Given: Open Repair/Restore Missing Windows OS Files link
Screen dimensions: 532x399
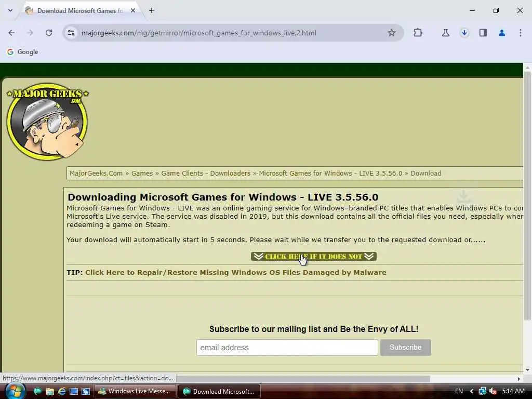Looking at the screenshot, I should point(235,272).
